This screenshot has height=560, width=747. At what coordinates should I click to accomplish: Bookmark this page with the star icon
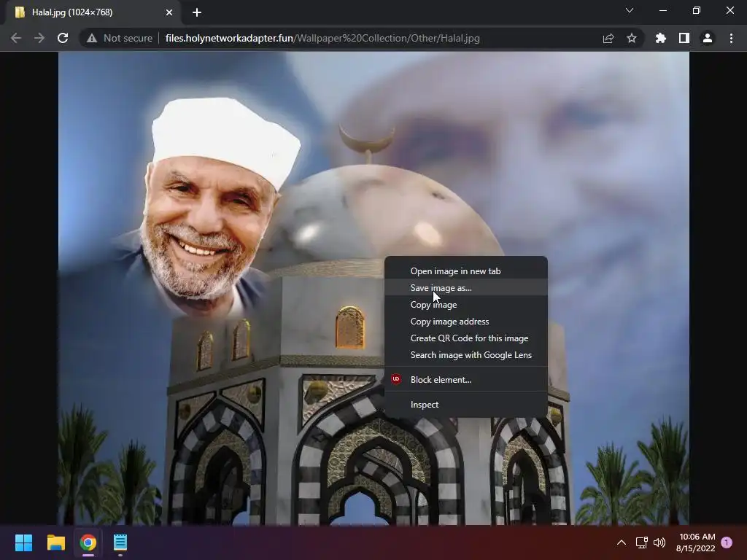pyautogui.click(x=631, y=38)
